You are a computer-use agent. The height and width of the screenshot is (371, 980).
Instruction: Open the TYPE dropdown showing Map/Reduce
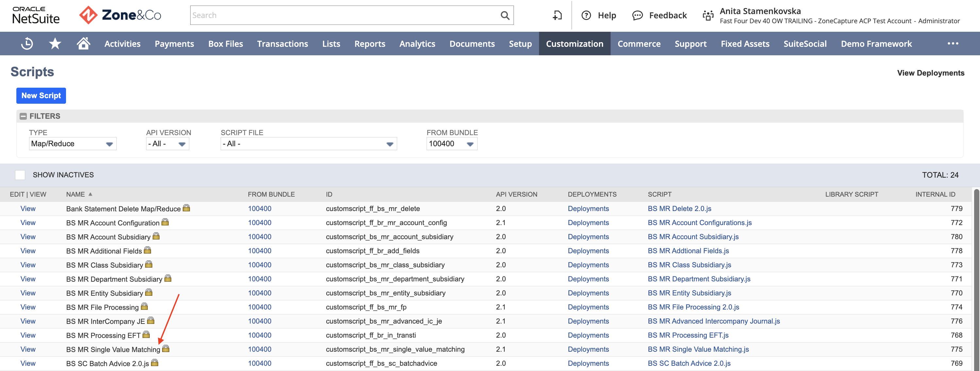73,144
